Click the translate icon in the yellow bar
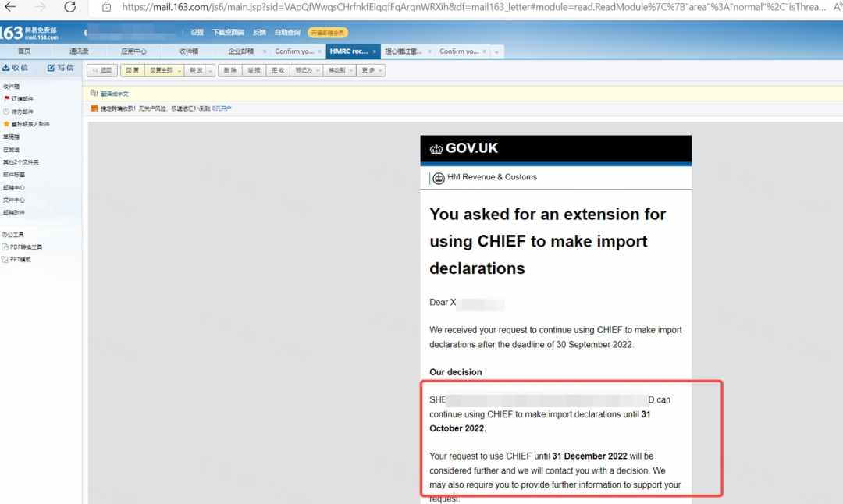 pos(94,93)
